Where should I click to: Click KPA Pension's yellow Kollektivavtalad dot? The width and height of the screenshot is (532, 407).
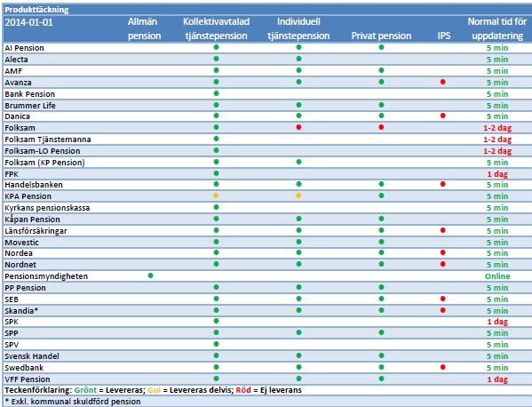pos(216,196)
